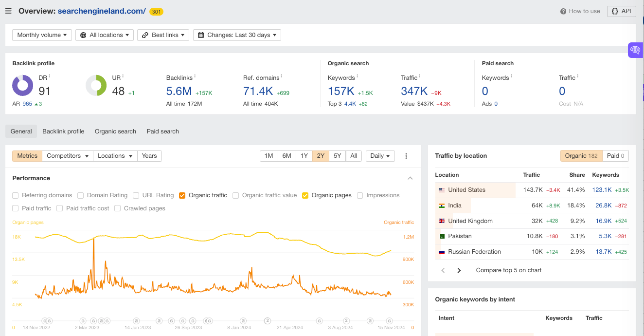Click the info icon next to DR
Screen dimensions: 644x336
[x=50, y=76]
